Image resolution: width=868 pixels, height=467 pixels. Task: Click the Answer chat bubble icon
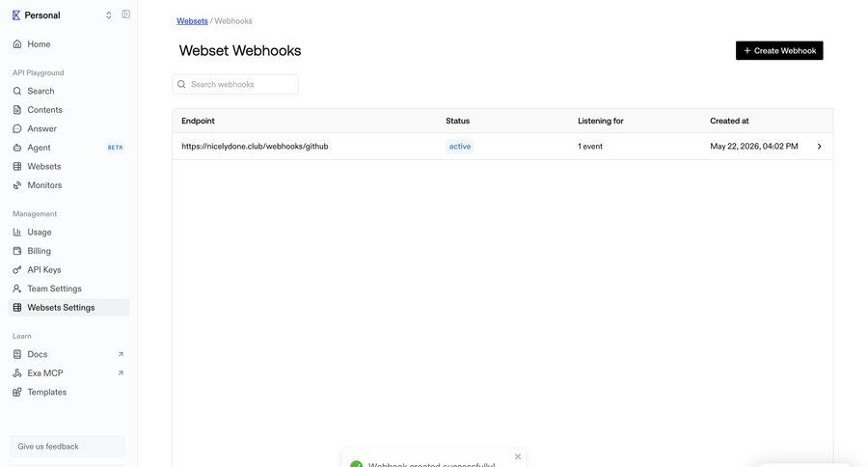click(17, 128)
